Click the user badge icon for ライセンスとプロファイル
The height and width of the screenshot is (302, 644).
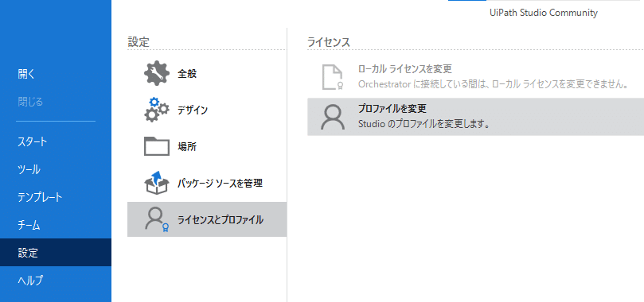tap(157, 219)
